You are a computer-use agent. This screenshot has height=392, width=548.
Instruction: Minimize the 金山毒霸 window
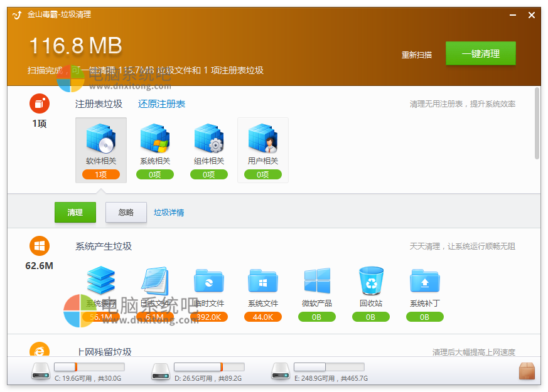pos(513,15)
